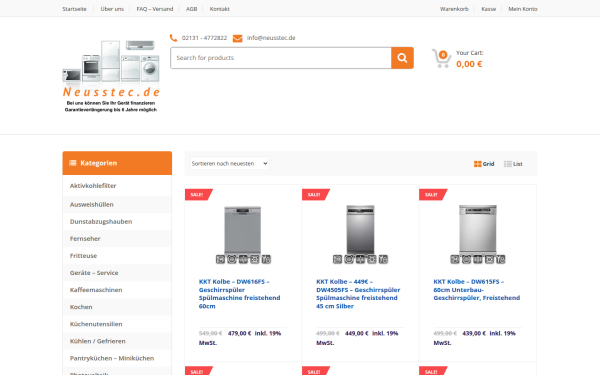
Task: Open the KKT Kolbe DW616FS product title
Action: [240, 294]
